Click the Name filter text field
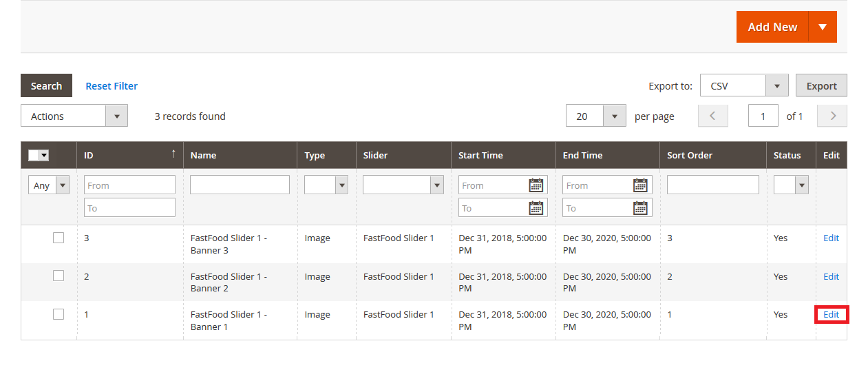Screen dimensions: 868x381 coord(240,185)
